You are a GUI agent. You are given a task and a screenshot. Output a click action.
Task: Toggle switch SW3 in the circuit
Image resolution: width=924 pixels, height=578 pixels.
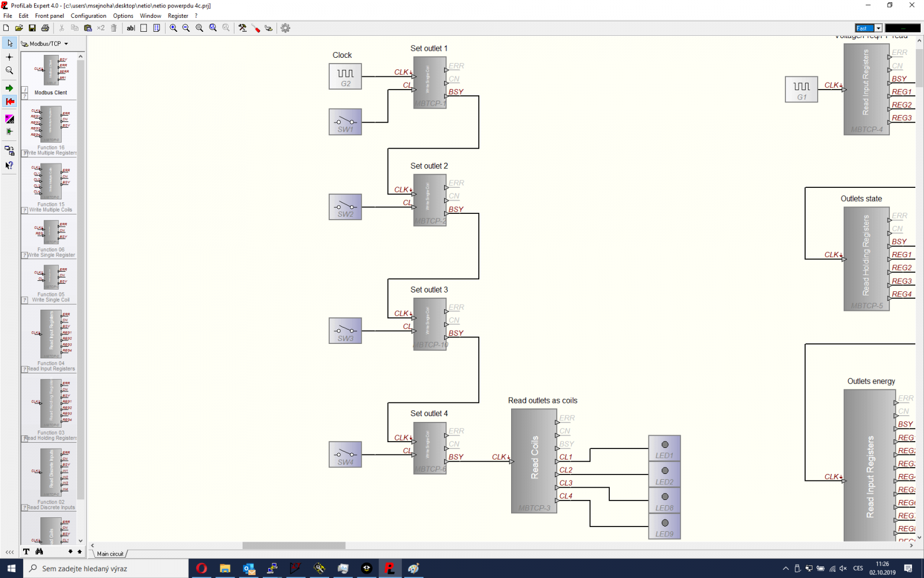click(x=345, y=331)
